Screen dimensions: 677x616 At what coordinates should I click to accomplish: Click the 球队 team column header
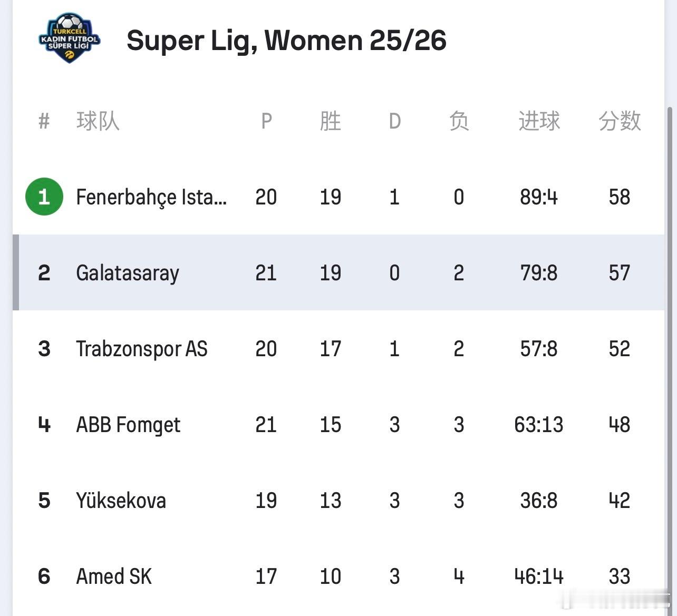pyautogui.click(x=98, y=121)
